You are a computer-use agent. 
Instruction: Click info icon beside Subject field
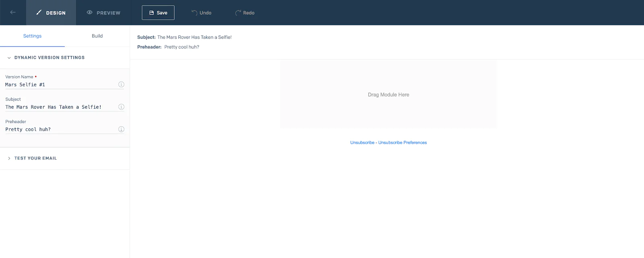121,107
